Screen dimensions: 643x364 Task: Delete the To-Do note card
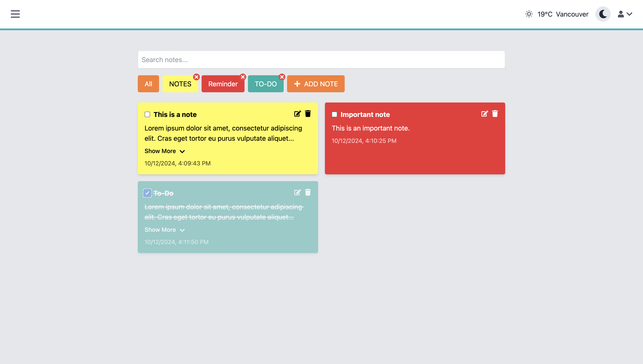click(308, 192)
